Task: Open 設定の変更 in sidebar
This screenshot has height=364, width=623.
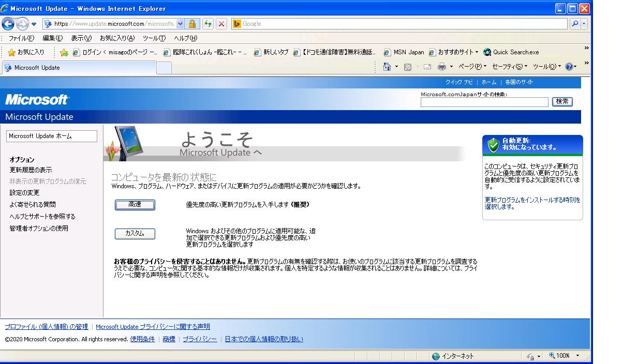Action: (x=24, y=193)
